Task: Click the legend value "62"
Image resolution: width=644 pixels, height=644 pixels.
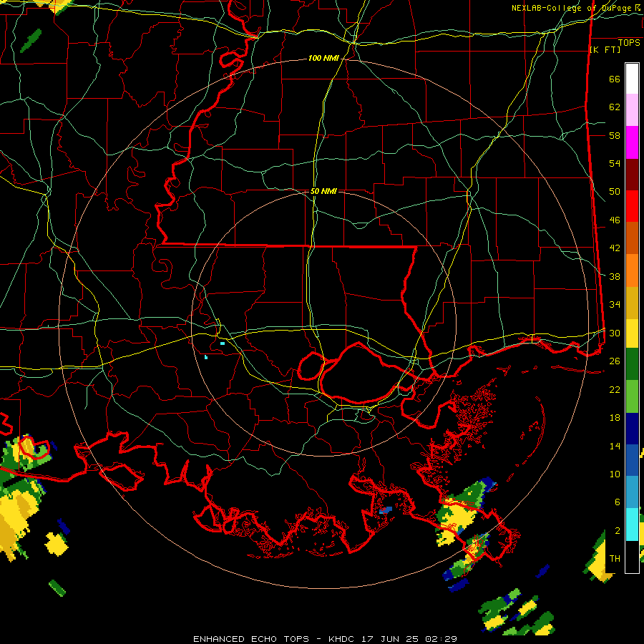Action: 615,107
